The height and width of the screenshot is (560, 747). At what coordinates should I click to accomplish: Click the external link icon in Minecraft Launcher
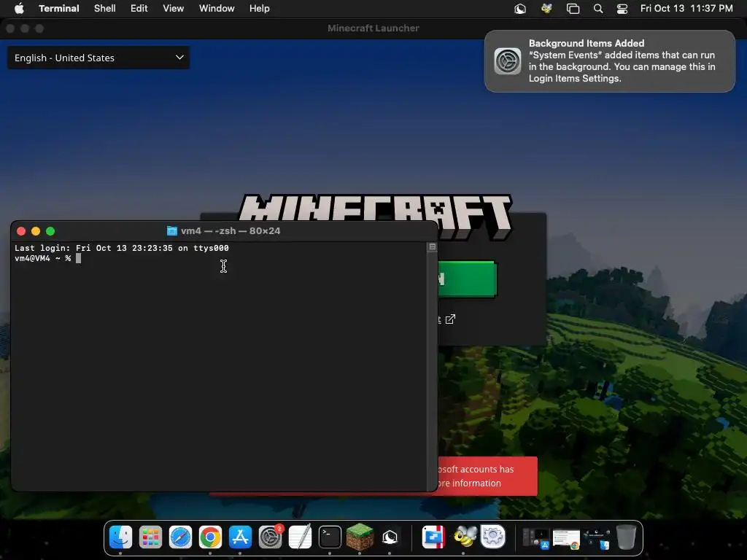(450, 319)
